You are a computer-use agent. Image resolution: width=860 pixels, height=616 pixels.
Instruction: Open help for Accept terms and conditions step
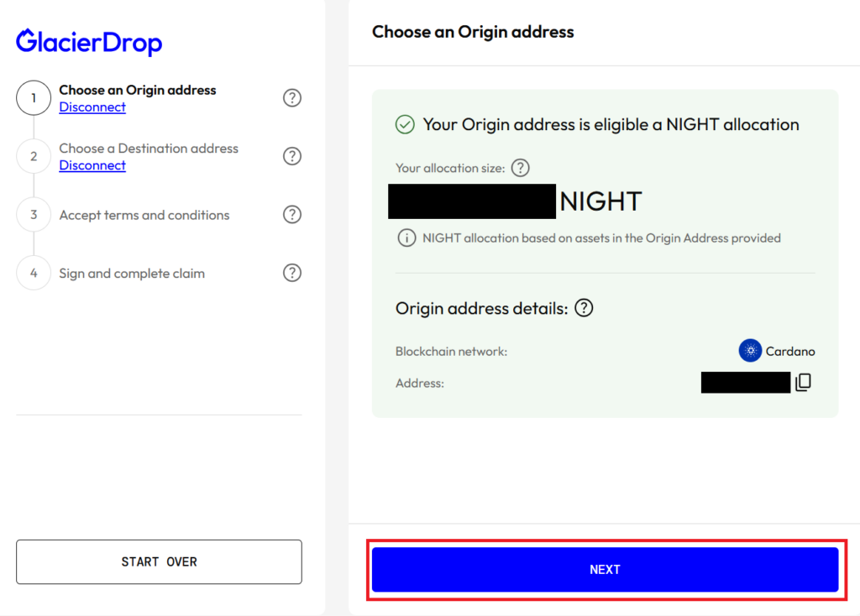291,214
